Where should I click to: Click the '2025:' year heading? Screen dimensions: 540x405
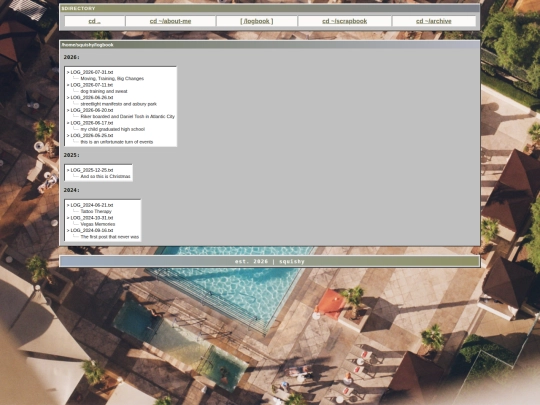[x=72, y=155]
